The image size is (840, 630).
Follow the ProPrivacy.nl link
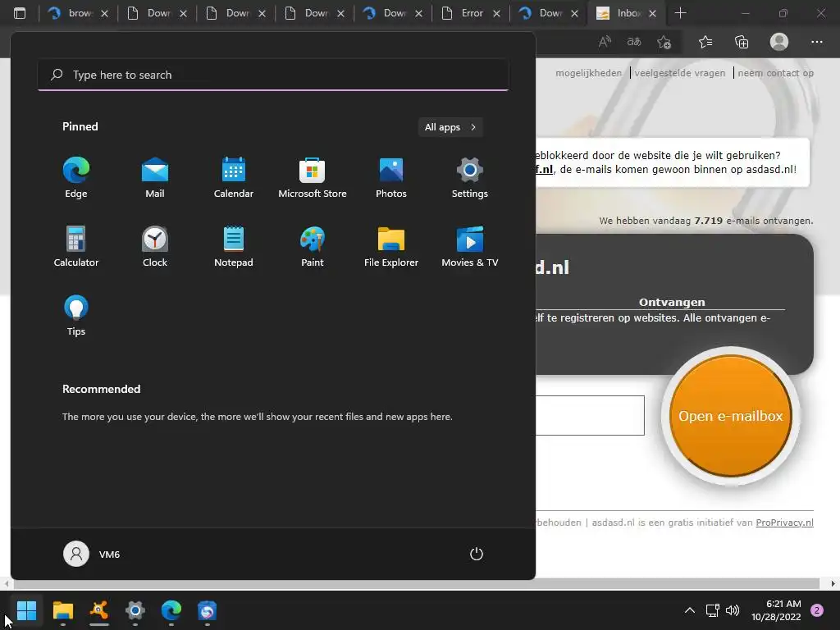(x=784, y=523)
